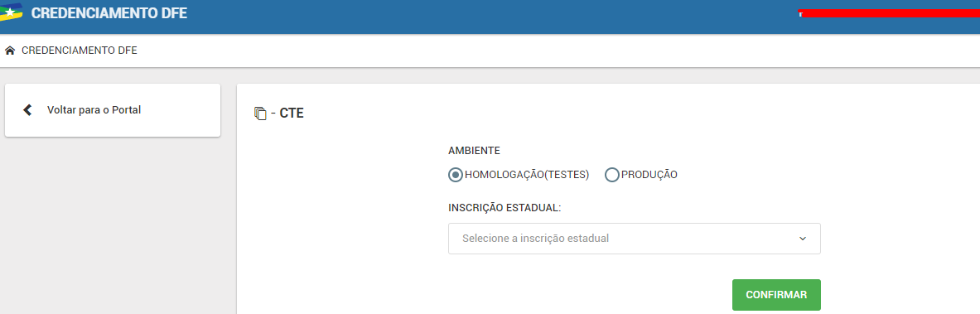Viewport: 980px width, 314px height.
Task: Click the documents icon beside CTE
Action: click(x=261, y=114)
